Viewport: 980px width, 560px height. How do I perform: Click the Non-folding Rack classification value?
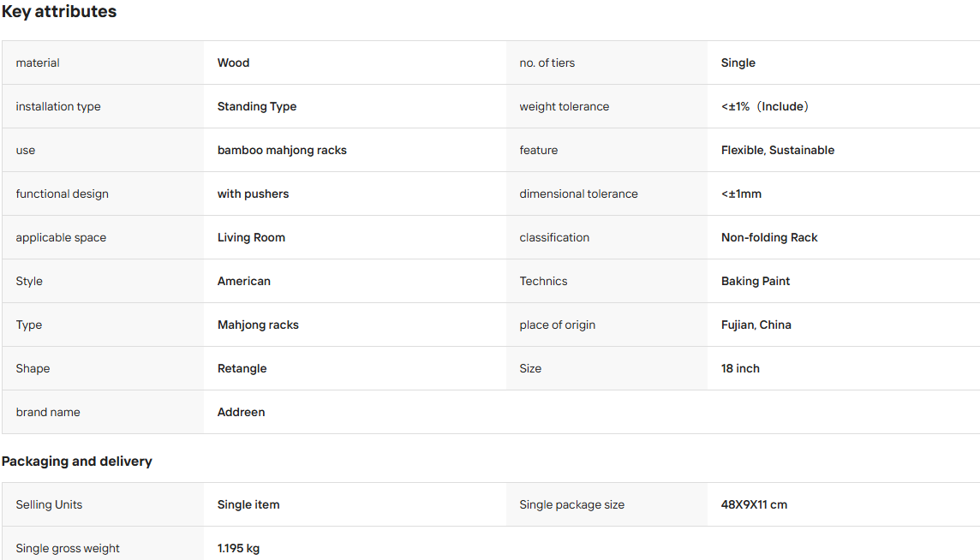(769, 237)
